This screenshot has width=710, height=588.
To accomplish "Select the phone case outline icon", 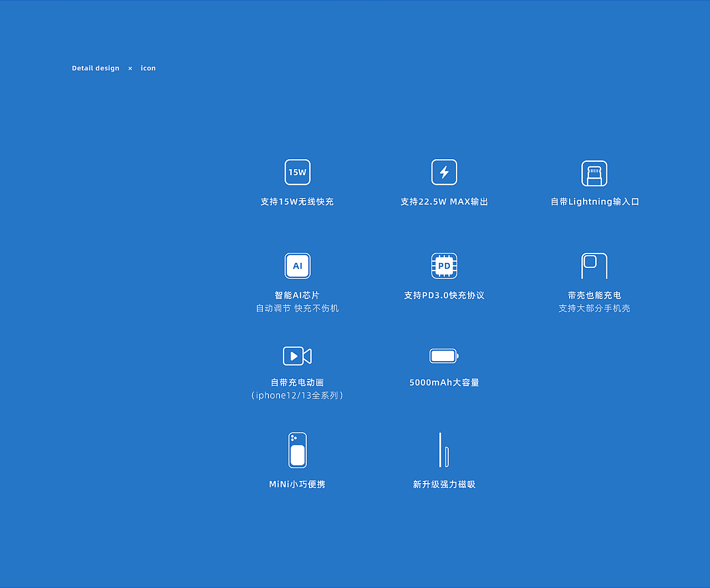I will pyautogui.click(x=594, y=266).
